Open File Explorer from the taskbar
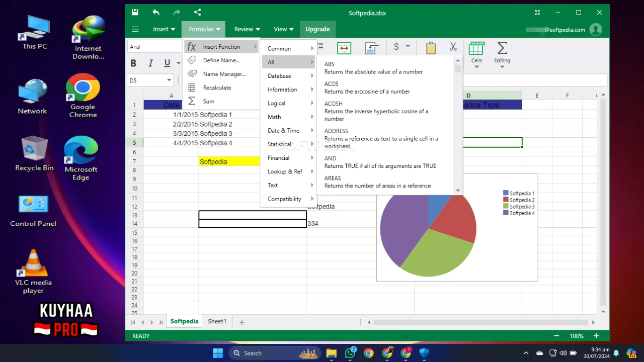The width and height of the screenshot is (644, 362). (331, 353)
